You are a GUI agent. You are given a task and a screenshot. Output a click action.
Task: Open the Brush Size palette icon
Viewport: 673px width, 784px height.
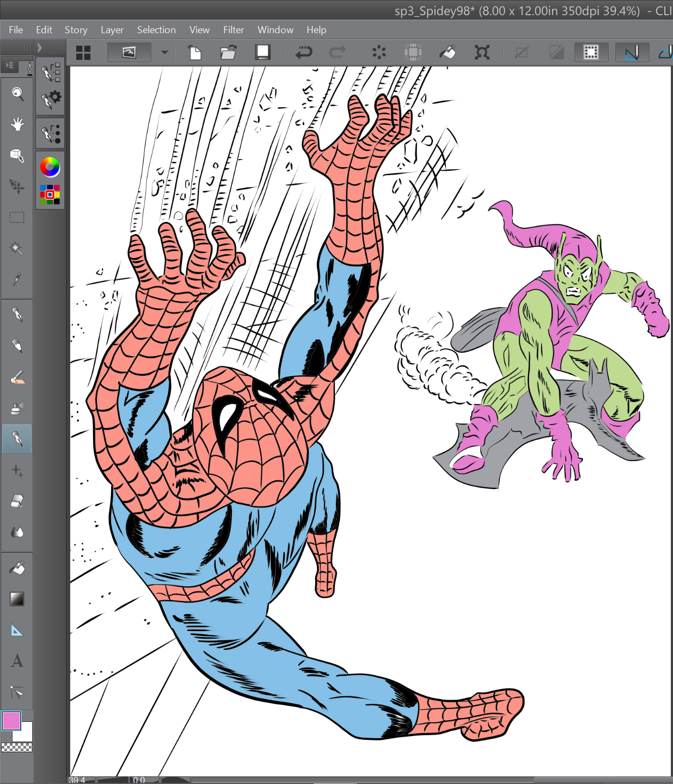[51, 133]
